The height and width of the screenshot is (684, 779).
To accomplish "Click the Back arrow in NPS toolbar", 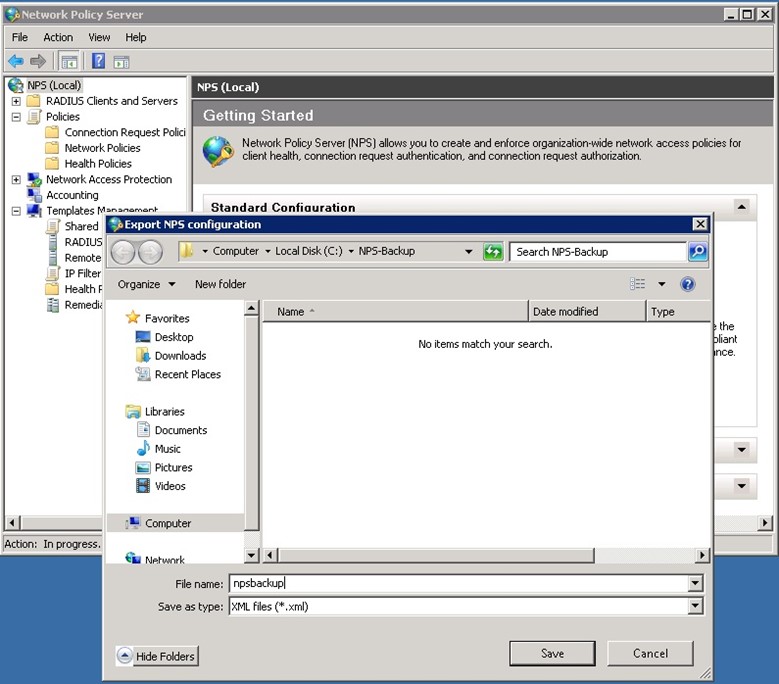I will (16, 61).
